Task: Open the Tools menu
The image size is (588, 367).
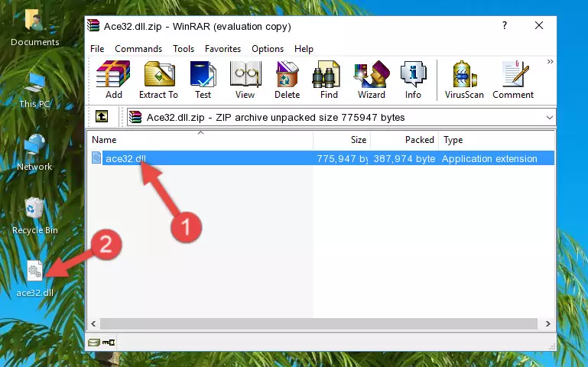Action: (184, 49)
